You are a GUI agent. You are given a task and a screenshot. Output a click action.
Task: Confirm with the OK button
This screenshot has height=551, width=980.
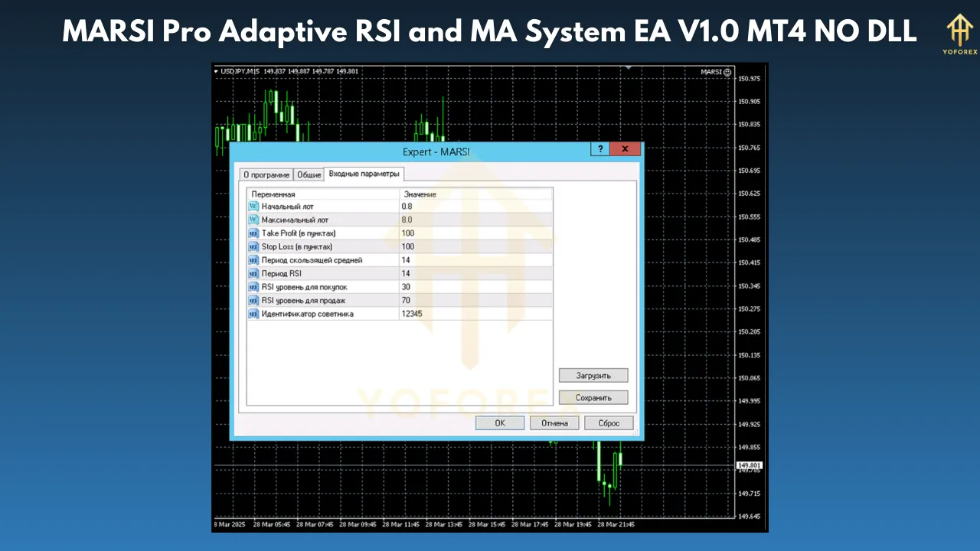coord(500,423)
